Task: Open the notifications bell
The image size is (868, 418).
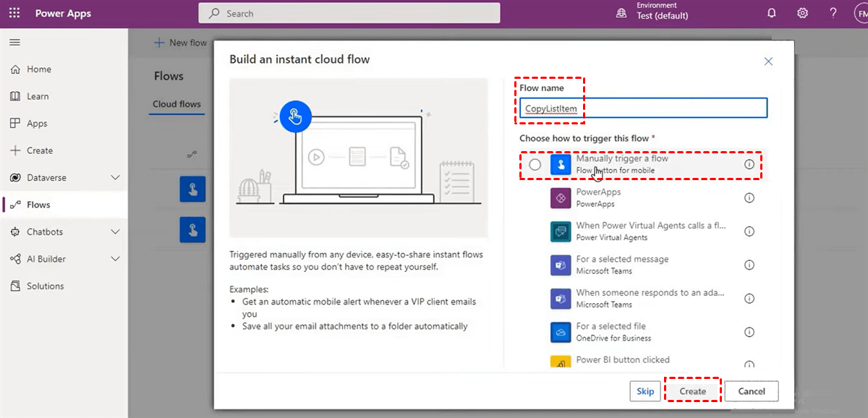Action: pyautogui.click(x=772, y=13)
